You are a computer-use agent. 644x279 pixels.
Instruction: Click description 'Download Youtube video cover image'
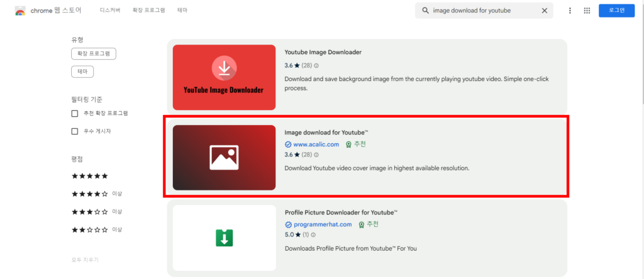(x=377, y=168)
